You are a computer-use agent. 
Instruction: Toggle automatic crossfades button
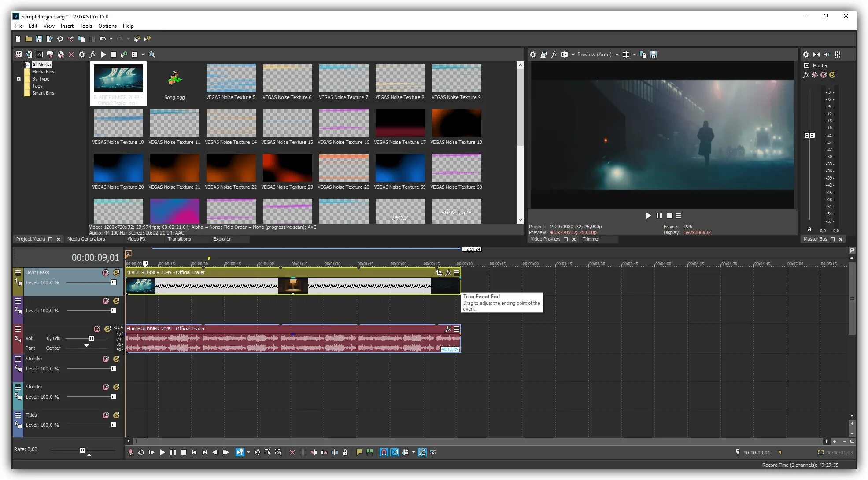pyautogui.click(x=395, y=452)
